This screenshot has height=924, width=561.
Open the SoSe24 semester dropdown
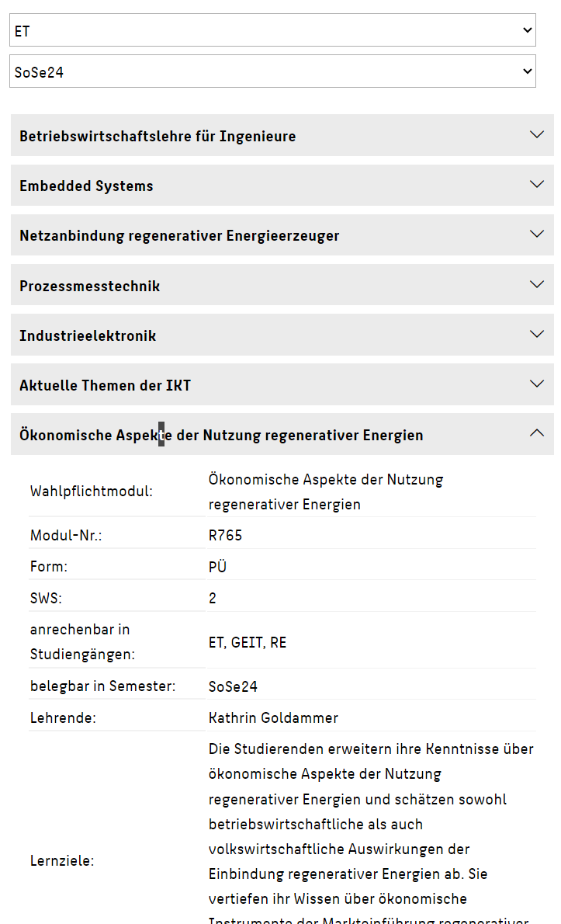(272, 71)
